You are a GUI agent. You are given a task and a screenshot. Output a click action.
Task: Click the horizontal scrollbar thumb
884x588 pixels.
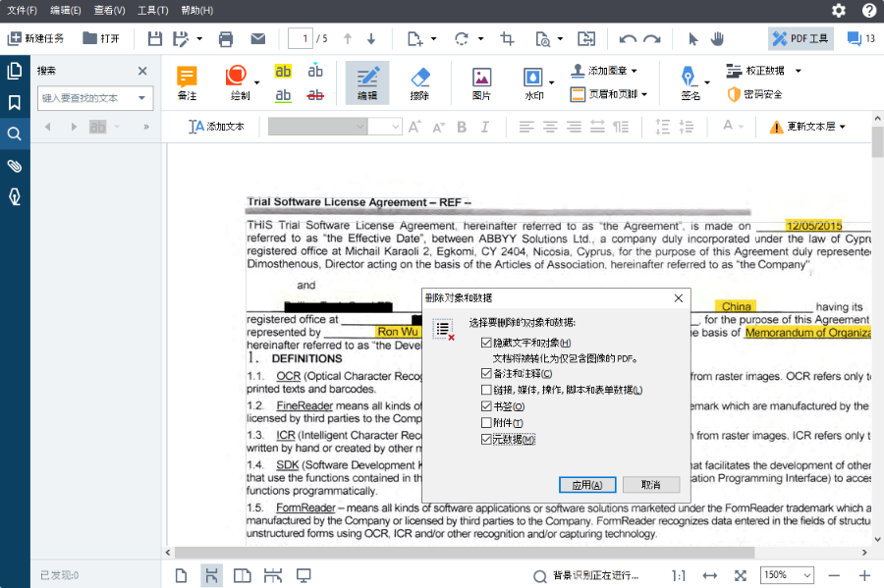(x=465, y=553)
